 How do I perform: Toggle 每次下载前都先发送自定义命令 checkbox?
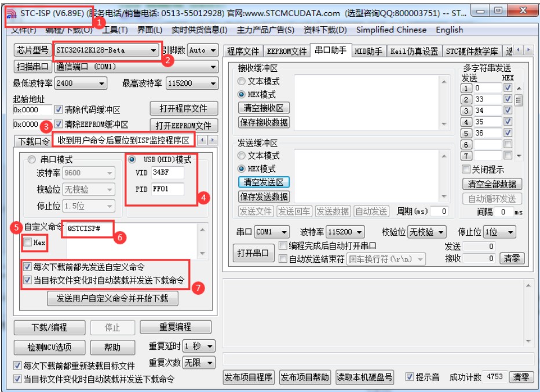point(28,267)
